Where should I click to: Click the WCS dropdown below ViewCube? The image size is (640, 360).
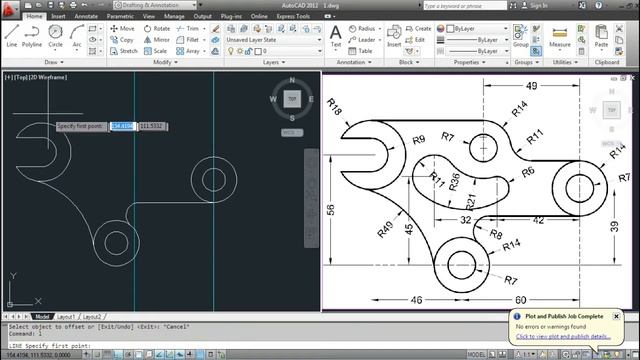(292, 133)
